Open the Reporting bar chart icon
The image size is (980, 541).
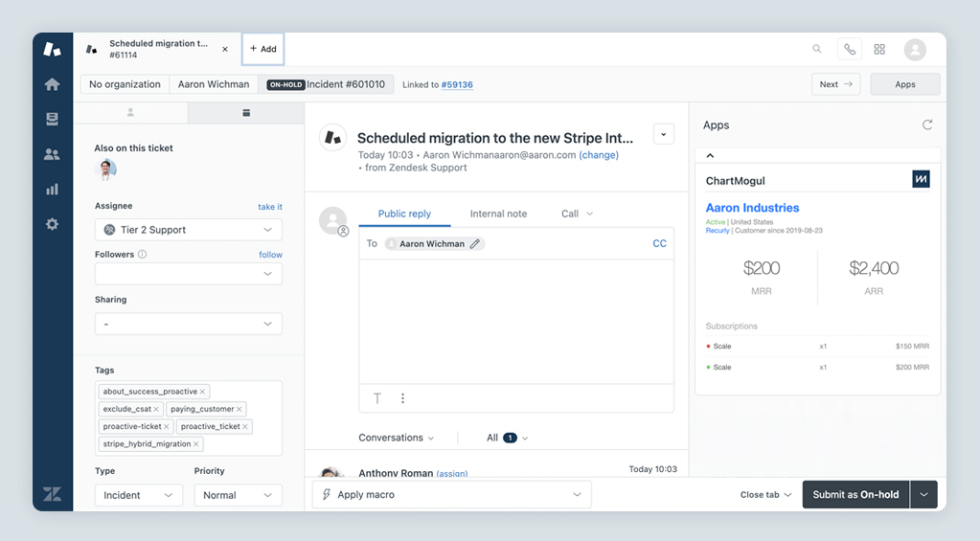[x=52, y=189]
